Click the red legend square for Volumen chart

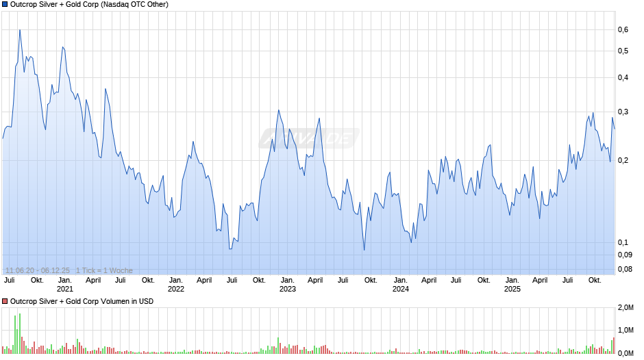coord(5,301)
